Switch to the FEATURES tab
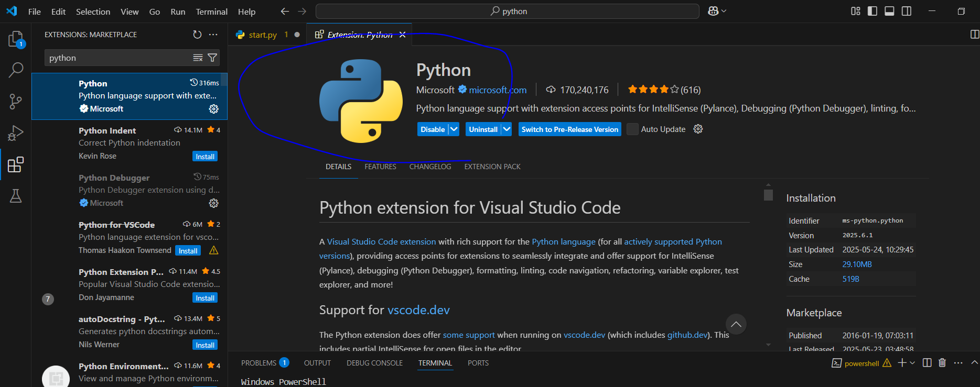Viewport: 980px width, 387px height. pyautogui.click(x=380, y=167)
